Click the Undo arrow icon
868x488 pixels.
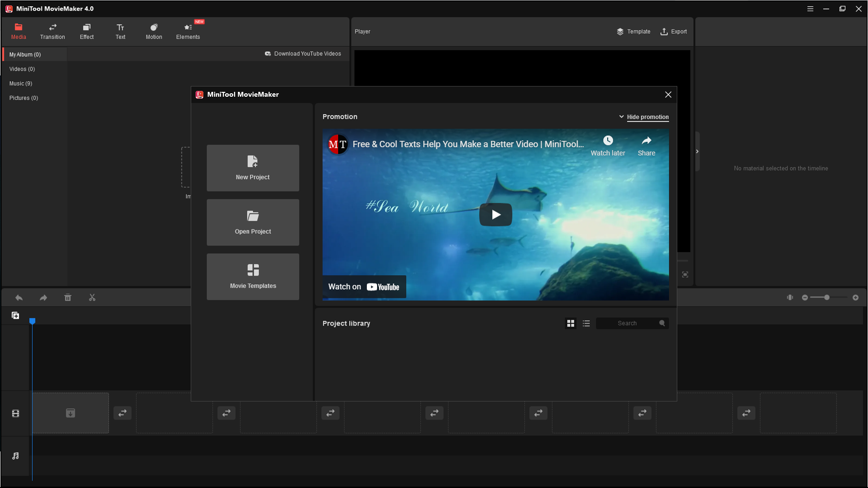tap(19, 297)
